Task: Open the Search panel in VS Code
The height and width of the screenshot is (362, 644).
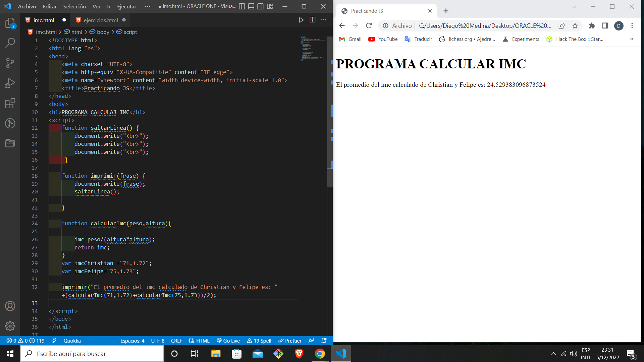Action: click(x=10, y=43)
